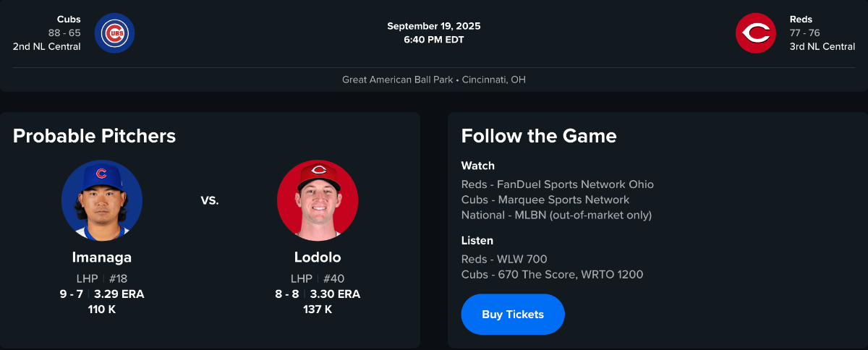
Task: Open Lodolo's player headshot
Action: 318,200
